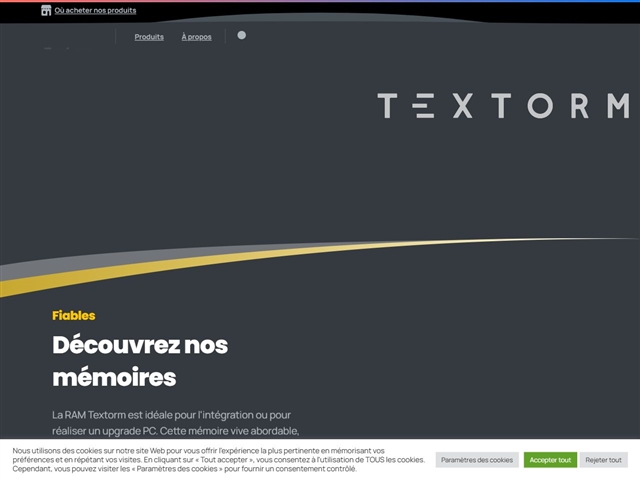Open 'Où acheter nos produits' link
This screenshot has width=640, height=480.
(x=95, y=11)
